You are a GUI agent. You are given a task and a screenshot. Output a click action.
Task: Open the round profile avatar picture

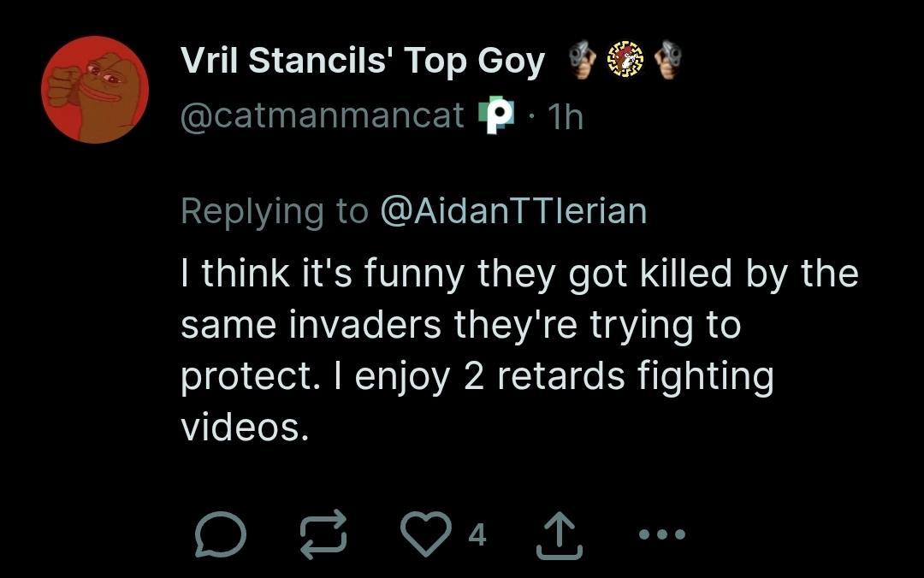coord(95,90)
